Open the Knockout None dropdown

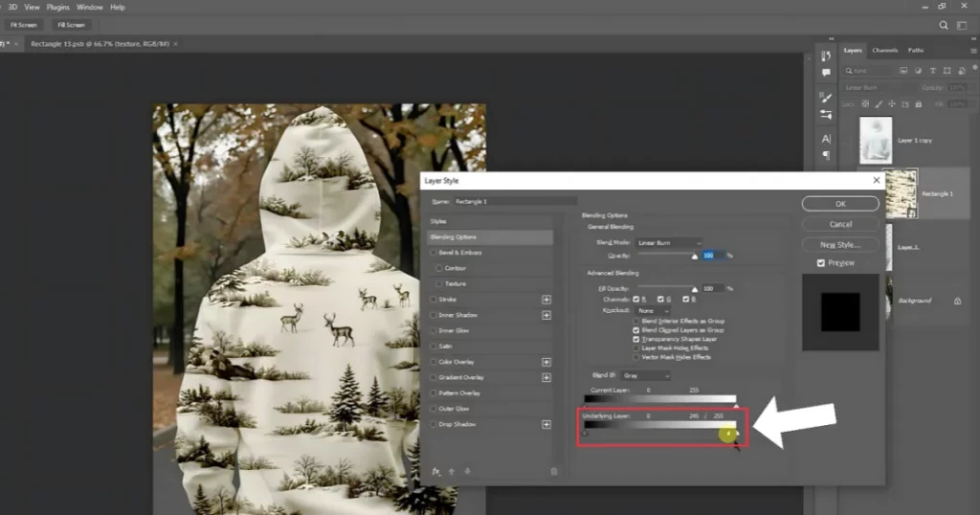653,310
